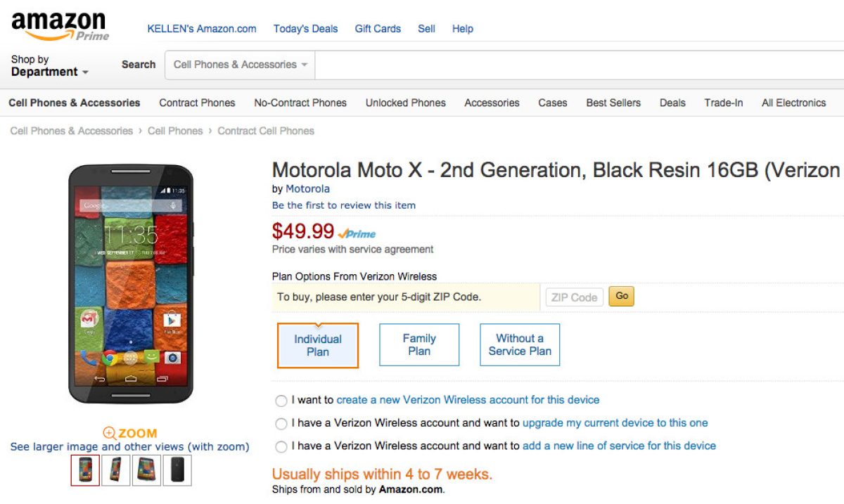Select the fourth black phone thumbnail

pyautogui.click(x=177, y=470)
